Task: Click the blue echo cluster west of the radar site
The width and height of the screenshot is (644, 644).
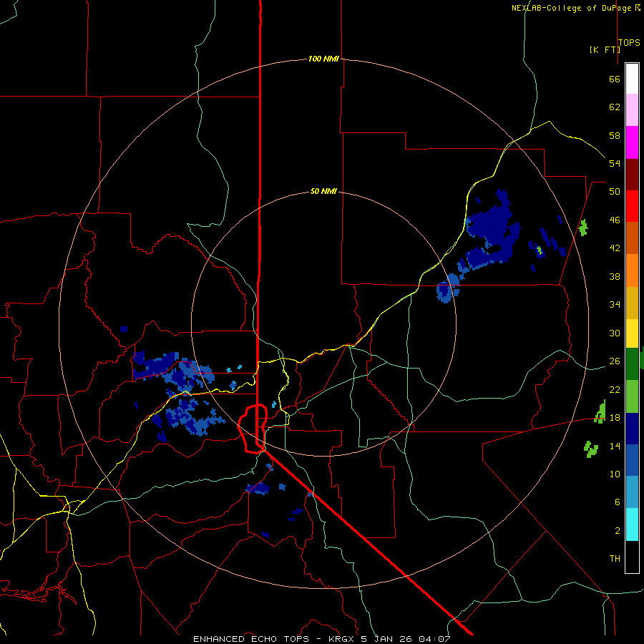Action: [179, 392]
